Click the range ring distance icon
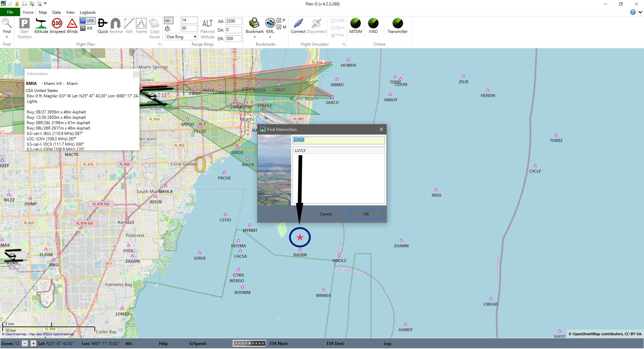 click(x=169, y=20)
